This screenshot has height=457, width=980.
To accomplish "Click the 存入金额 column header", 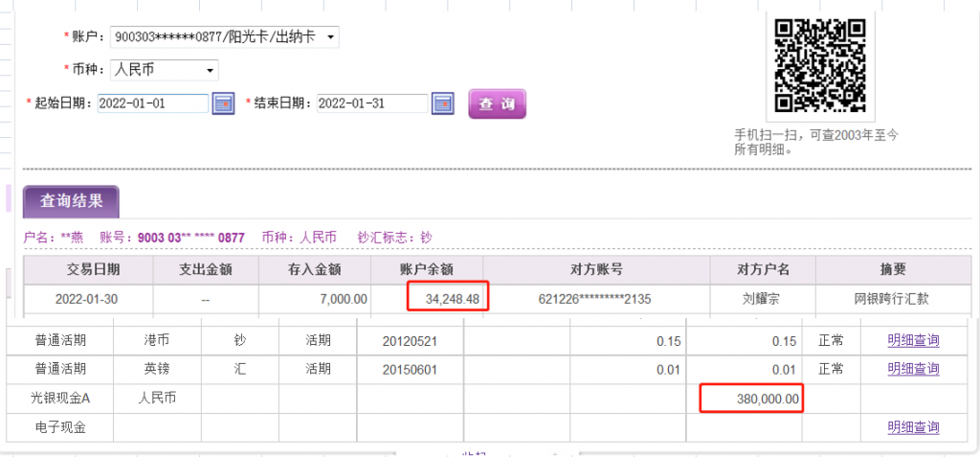I will tap(314, 270).
